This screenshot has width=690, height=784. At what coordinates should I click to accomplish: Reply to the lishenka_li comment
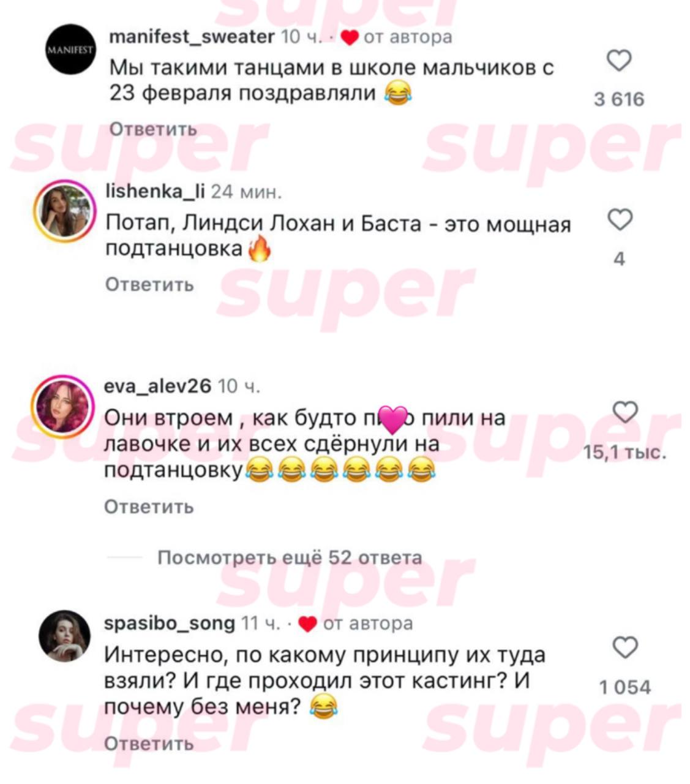[150, 285]
